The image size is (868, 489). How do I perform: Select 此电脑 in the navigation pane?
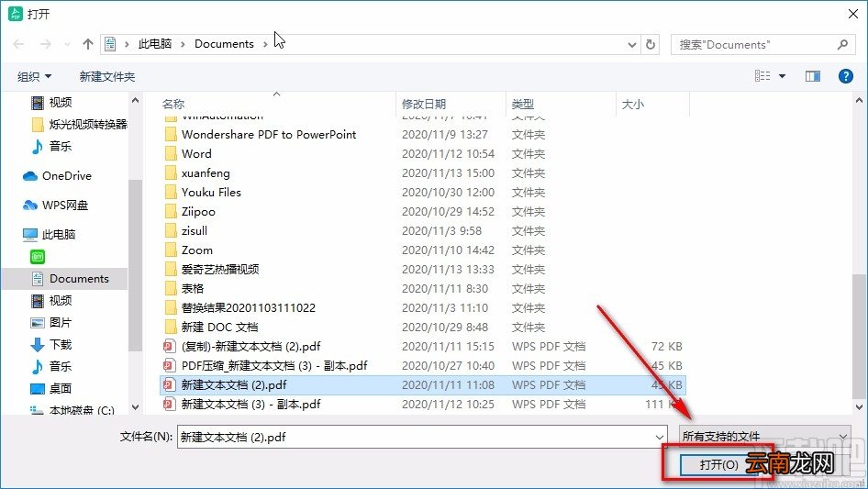50,234
